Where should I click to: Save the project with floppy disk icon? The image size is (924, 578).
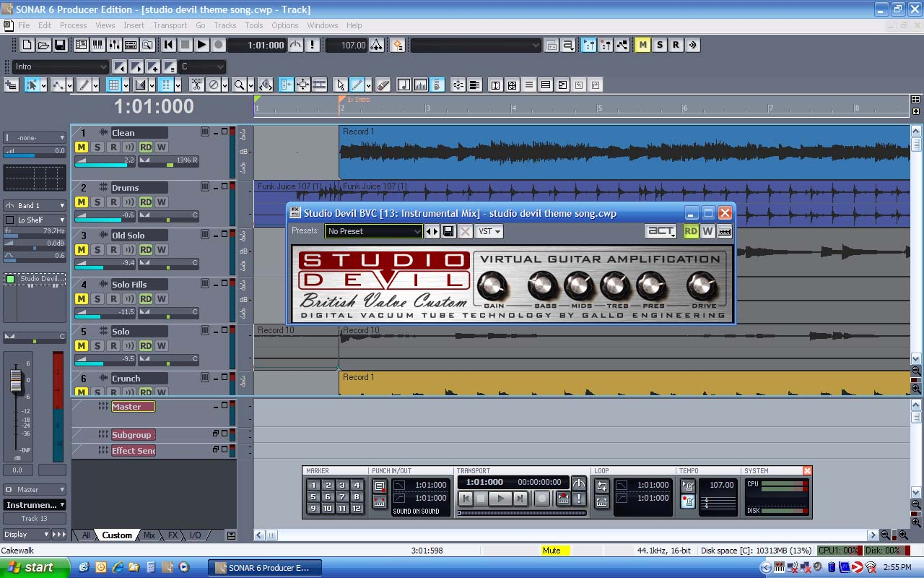click(x=60, y=45)
